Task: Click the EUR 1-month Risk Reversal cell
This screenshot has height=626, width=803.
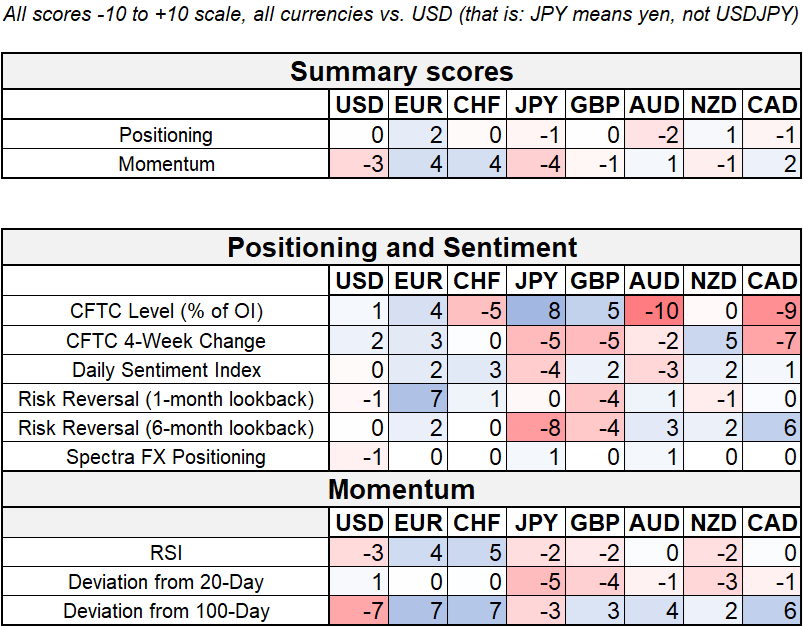Action: coord(419,399)
